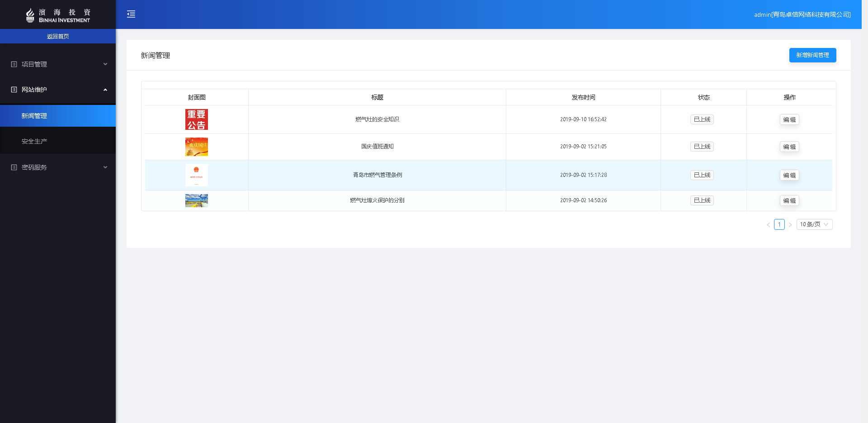The height and width of the screenshot is (423, 868).
Task: Open the 青岛市燃气管理条例 cover thumbnail
Action: click(197, 175)
